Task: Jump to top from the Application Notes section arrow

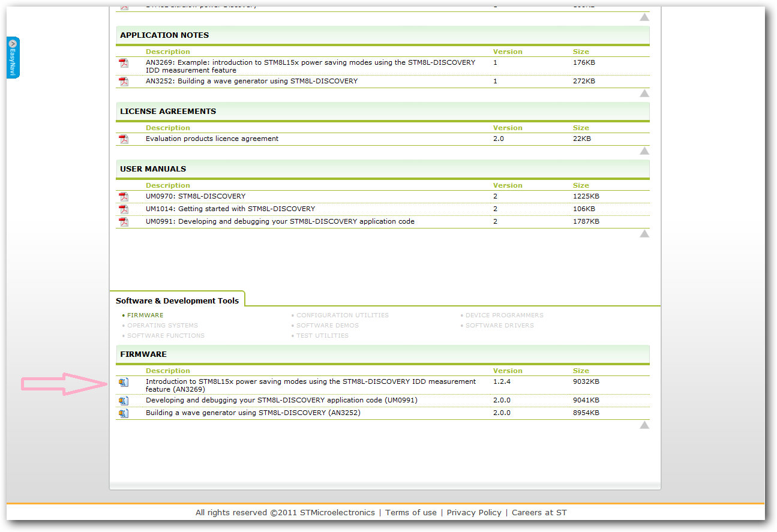Action: (644, 93)
